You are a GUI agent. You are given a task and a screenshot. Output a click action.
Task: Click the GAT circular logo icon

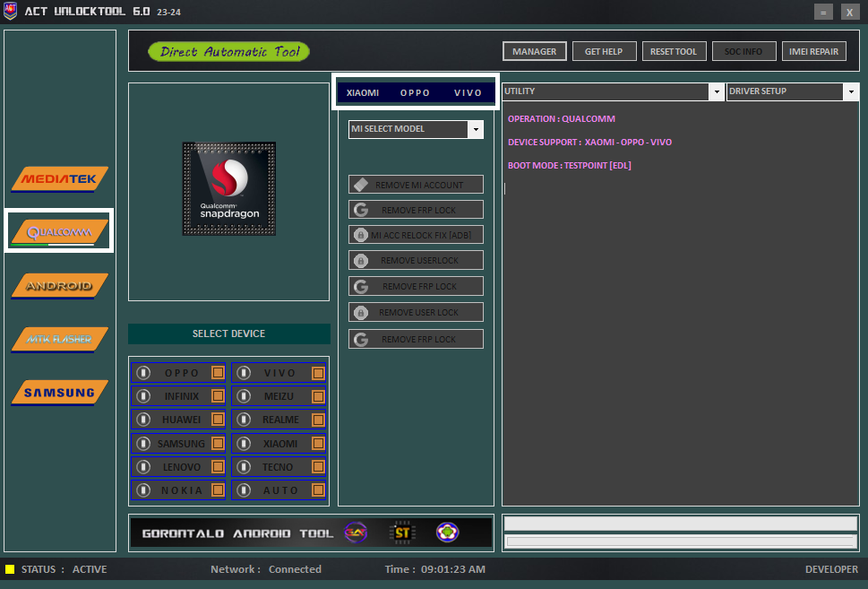pos(356,533)
